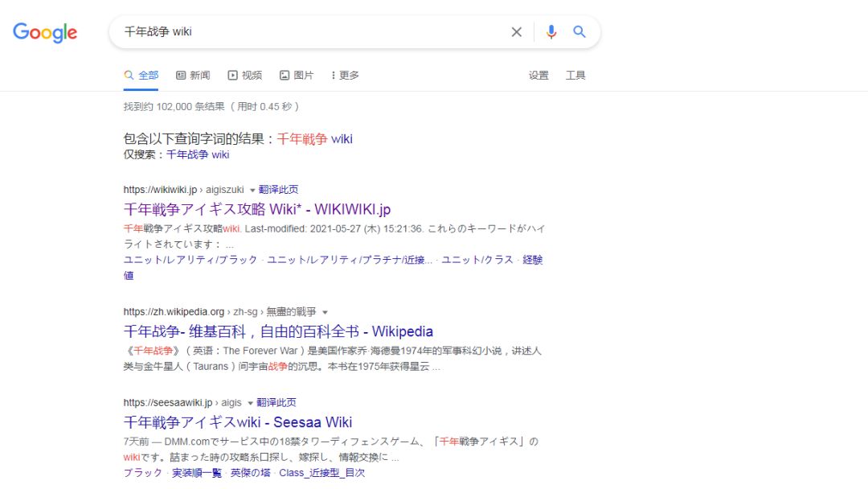Open 千年戦争アイギス攻略 Wiki* - WIKIWIKI.jp result
Image resolution: width=868 pixels, height=489 pixels.
(x=257, y=209)
